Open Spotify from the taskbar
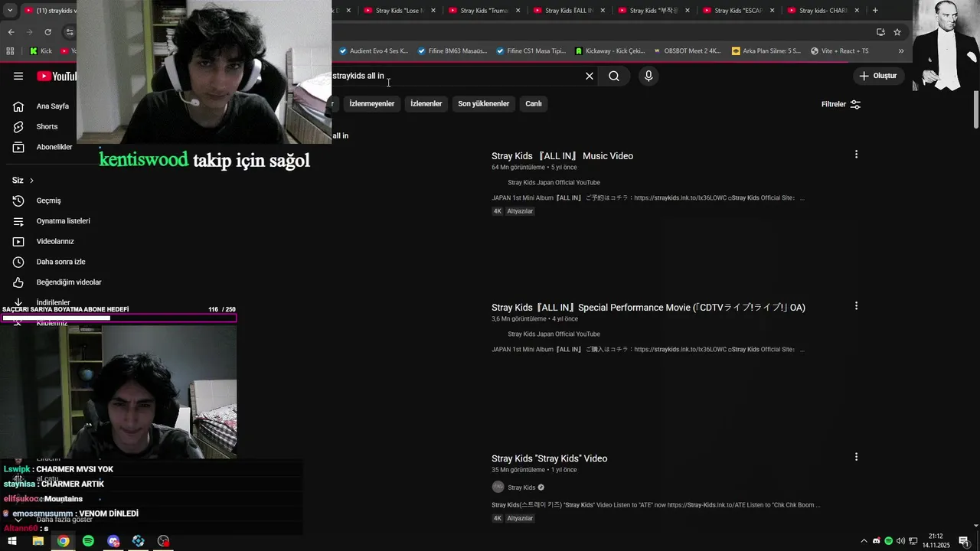The image size is (980, 551). point(88,541)
